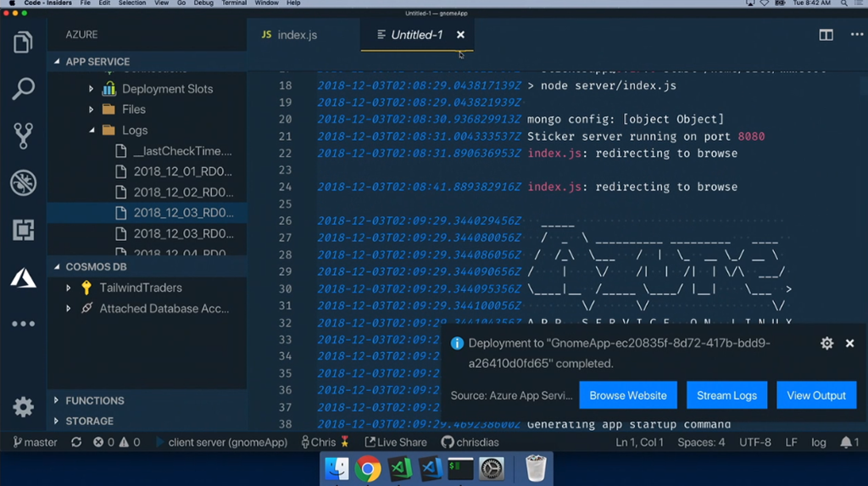
Task: Close the Untitled-1 editor tab
Action: pos(460,35)
